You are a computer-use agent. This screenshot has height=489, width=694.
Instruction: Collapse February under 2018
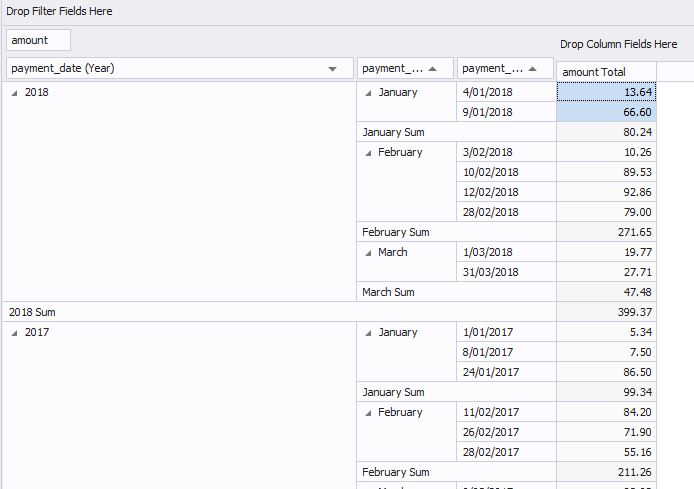(369, 152)
